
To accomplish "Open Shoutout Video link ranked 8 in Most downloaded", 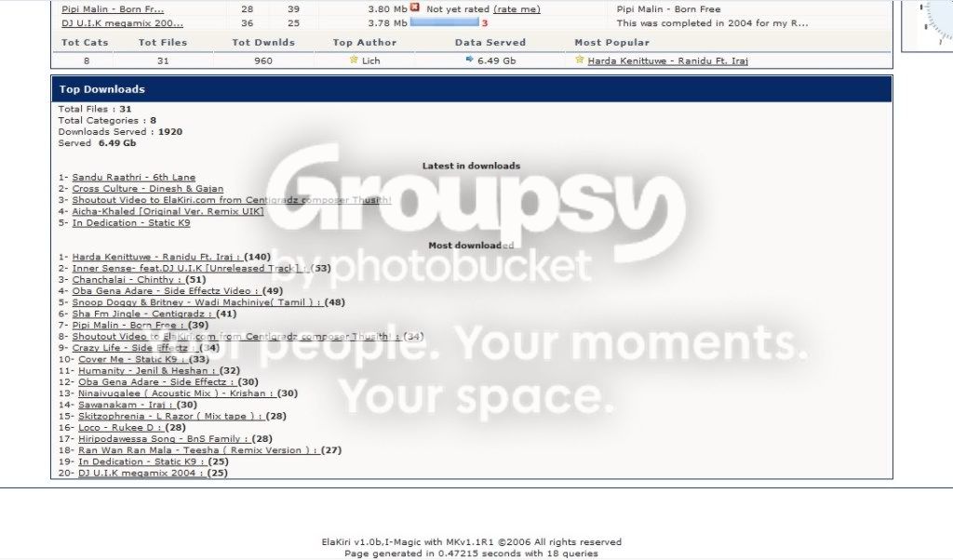I will pos(236,337).
